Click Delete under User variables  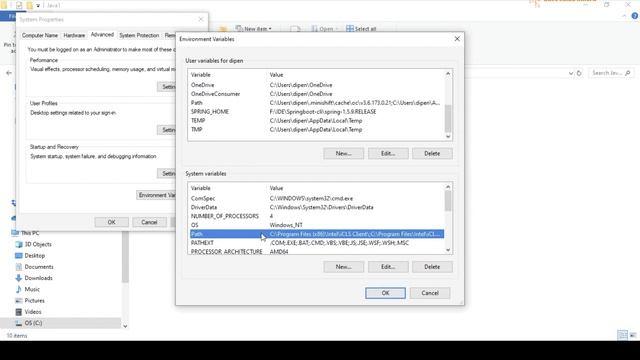[x=432, y=153]
